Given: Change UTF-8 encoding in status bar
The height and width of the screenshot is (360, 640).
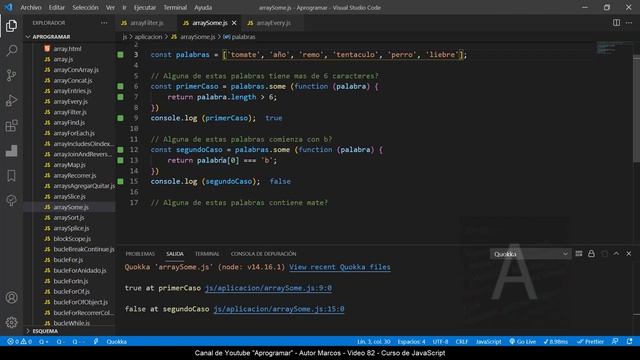Looking at the screenshot, I should point(440,342).
